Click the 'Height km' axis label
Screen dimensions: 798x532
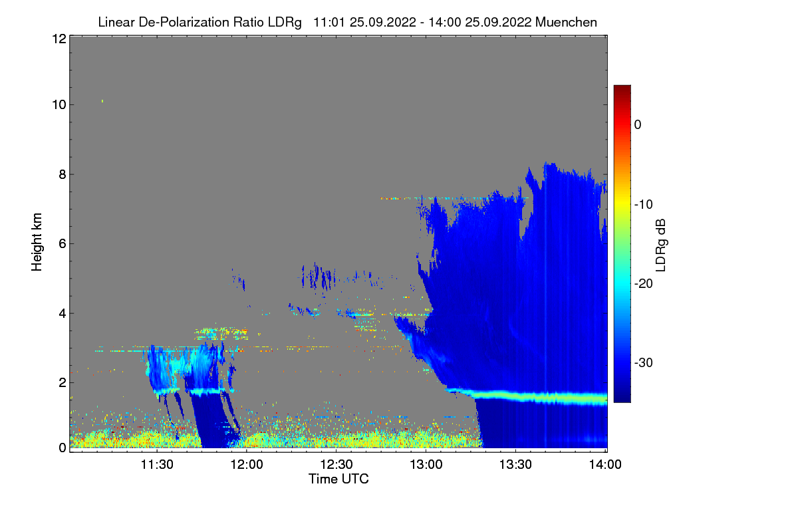click(x=37, y=242)
